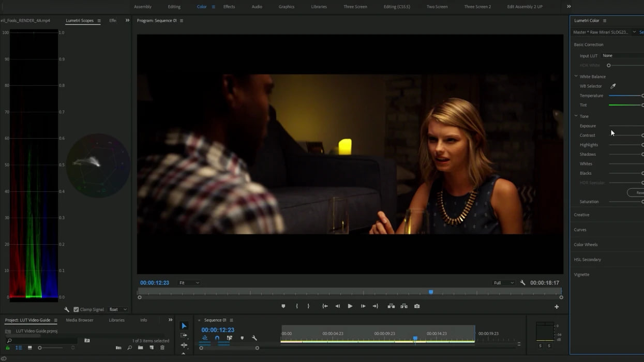The height and width of the screenshot is (362, 644).
Task: Open the Fit zoom dropdown
Action: pyautogui.click(x=189, y=282)
